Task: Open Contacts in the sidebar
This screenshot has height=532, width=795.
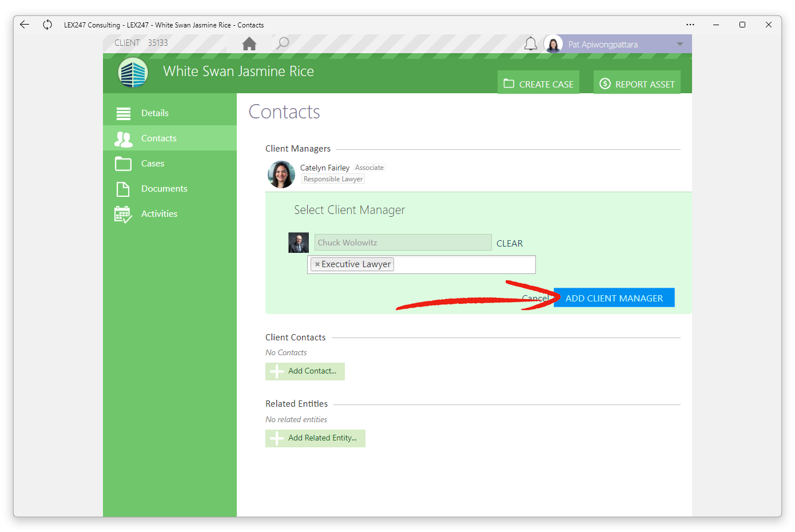Action: pyautogui.click(x=170, y=138)
